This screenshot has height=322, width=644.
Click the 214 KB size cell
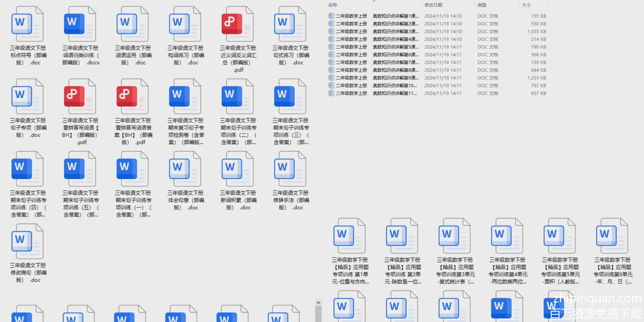coord(538,39)
